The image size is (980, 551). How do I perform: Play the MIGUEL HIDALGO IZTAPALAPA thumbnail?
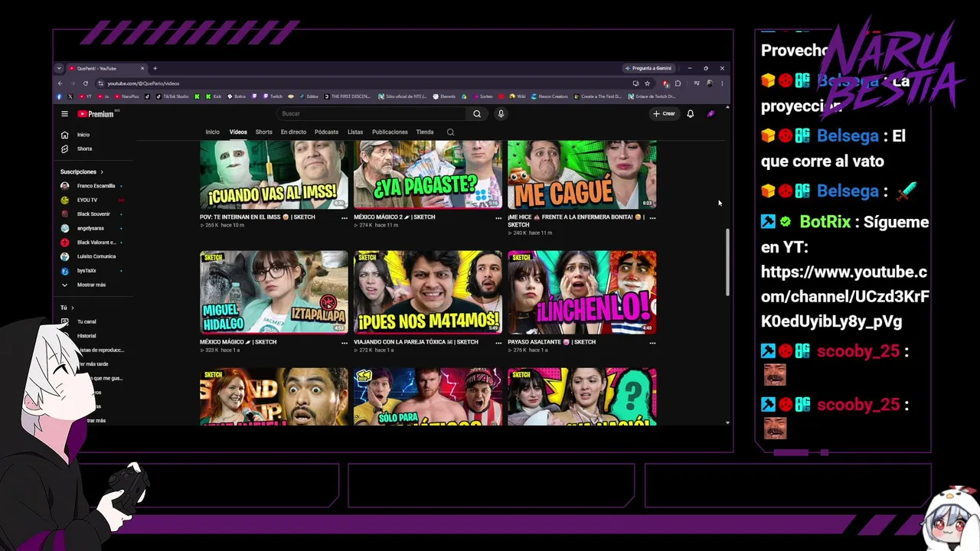274,292
